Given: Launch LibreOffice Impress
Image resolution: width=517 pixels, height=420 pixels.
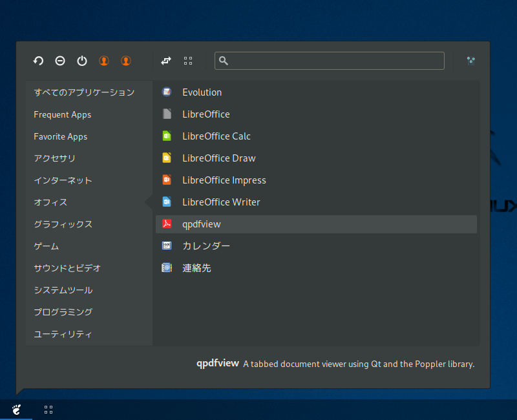Looking at the screenshot, I should pyautogui.click(x=316, y=180).
